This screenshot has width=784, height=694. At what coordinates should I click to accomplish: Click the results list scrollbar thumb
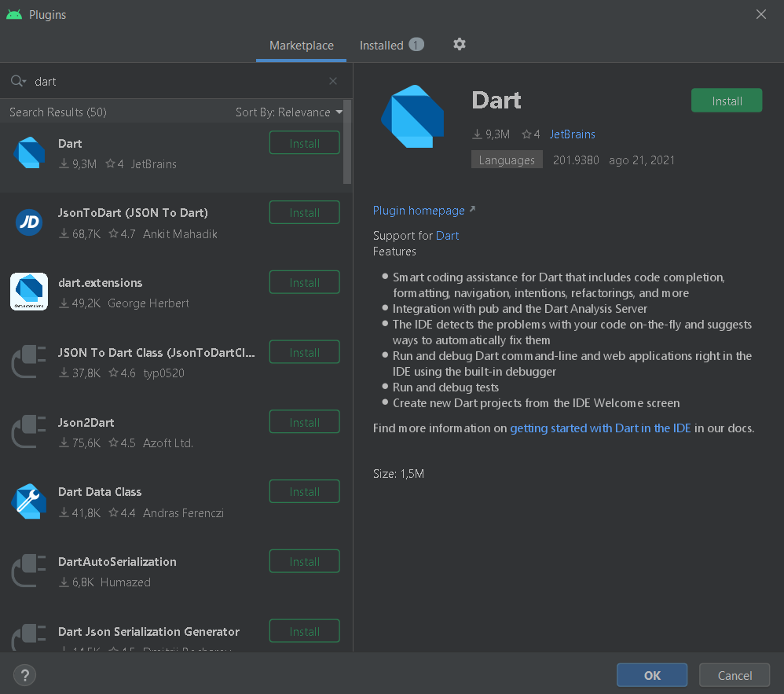pos(347,142)
